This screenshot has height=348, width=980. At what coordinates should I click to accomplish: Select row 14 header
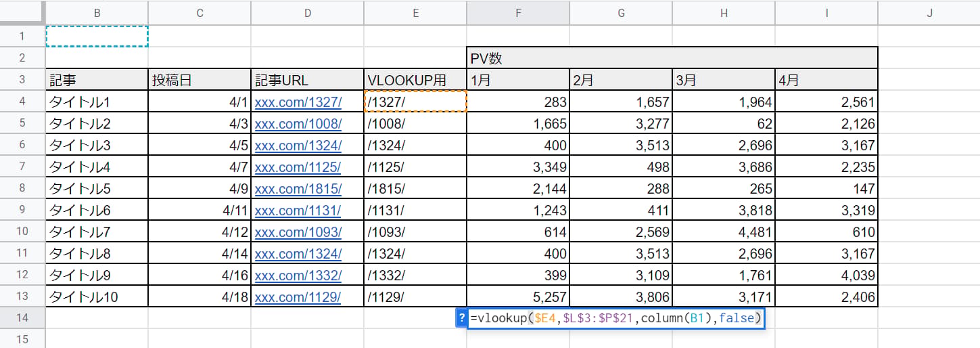click(x=22, y=318)
